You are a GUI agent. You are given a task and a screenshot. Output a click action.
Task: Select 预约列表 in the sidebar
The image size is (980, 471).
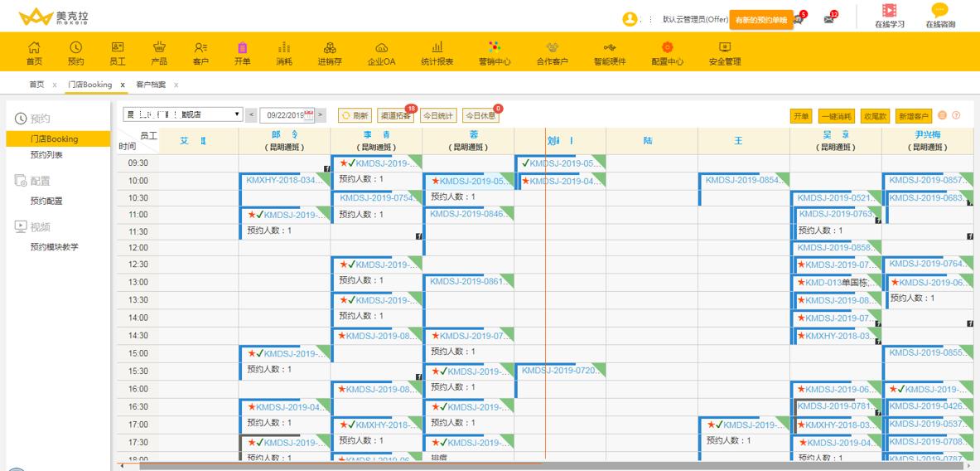[46, 155]
